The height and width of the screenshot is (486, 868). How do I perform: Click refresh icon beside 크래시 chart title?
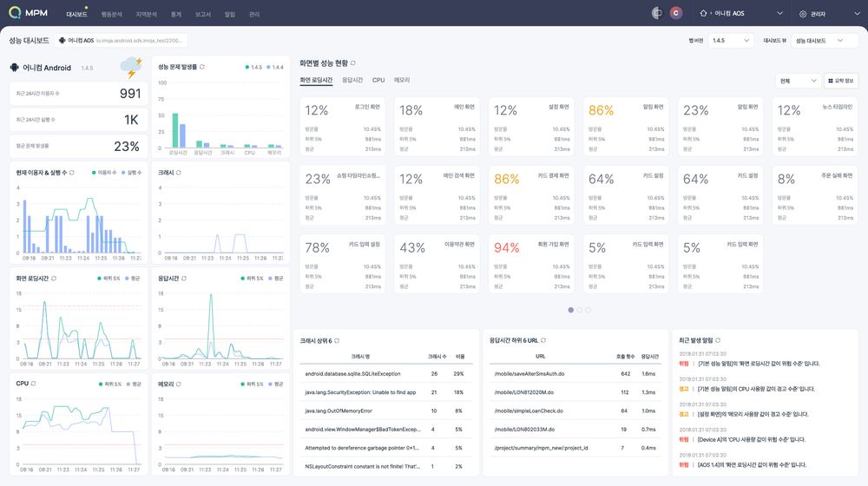coord(179,173)
